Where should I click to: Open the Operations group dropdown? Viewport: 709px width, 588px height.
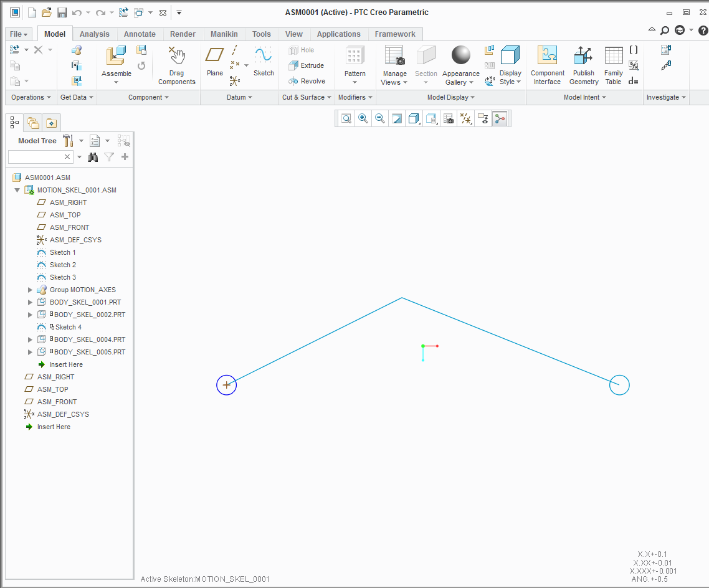(31, 97)
